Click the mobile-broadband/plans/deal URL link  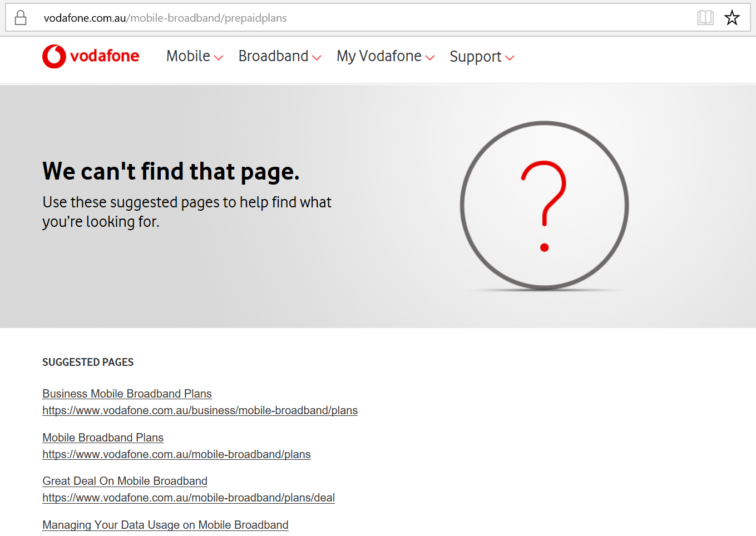[x=188, y=498]
